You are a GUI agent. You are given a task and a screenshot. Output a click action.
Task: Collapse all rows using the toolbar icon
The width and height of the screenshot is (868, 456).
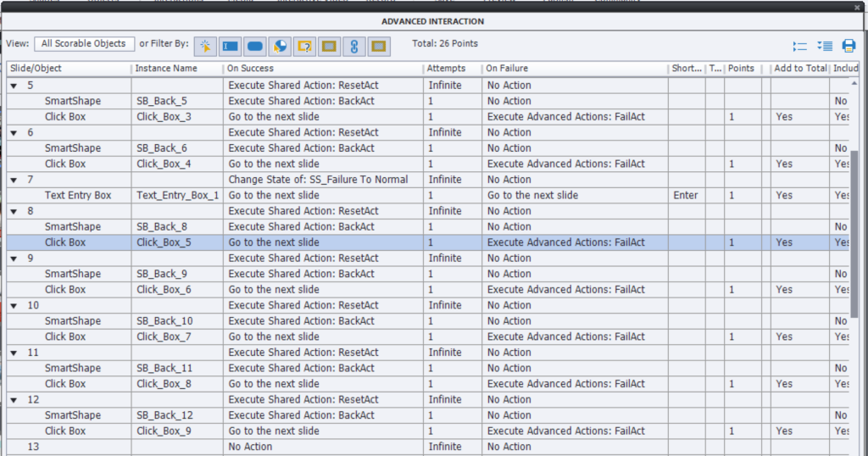point(799,46)
